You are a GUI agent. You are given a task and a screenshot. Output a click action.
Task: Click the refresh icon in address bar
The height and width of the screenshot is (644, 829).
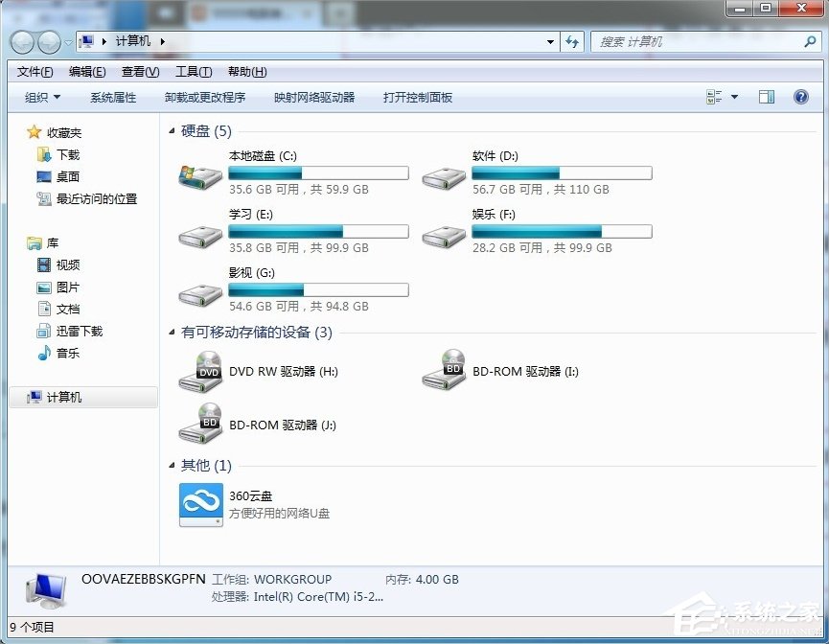571,41
